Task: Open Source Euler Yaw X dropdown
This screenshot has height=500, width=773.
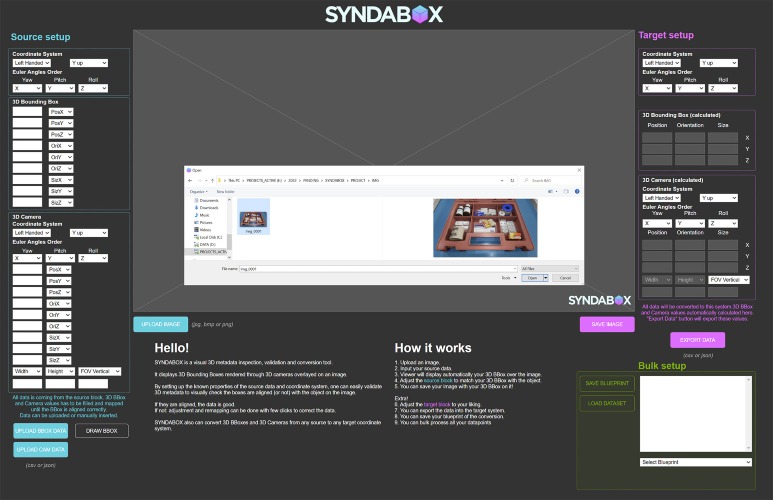Action: pyautogui.click(x=27, y=88)
